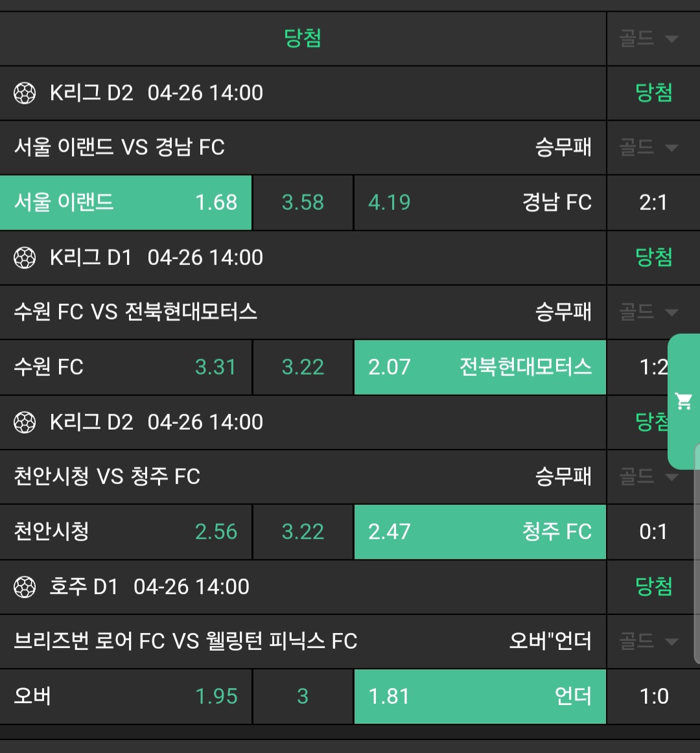The width and height of the screenshot is (700, 753).
Task: Click the soccer ball icon for K리그 D1
Action: pyautogui.click(x=25, y=258)
